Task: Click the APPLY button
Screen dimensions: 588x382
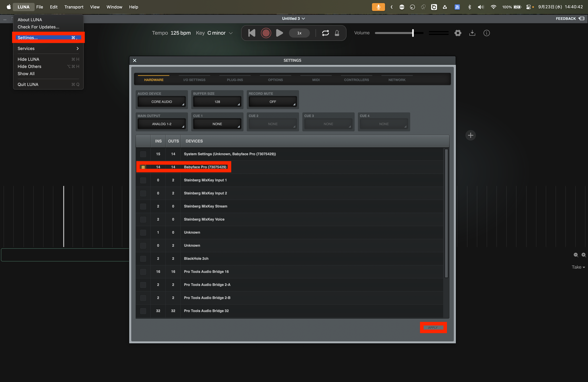Action: 433,327
